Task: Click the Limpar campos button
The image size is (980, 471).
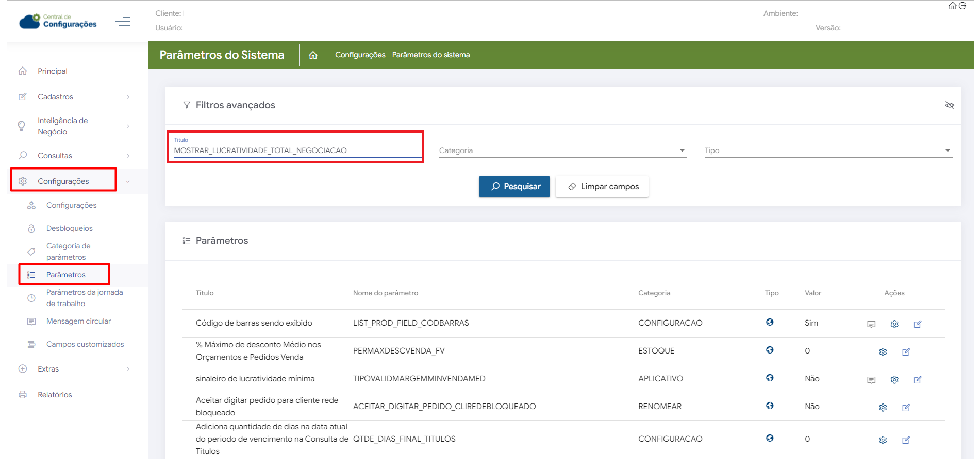Action: click(602, 187)
